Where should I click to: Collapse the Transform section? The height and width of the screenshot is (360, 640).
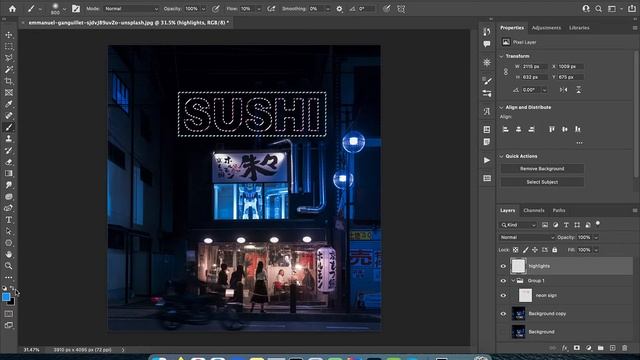tap(502, 56)
